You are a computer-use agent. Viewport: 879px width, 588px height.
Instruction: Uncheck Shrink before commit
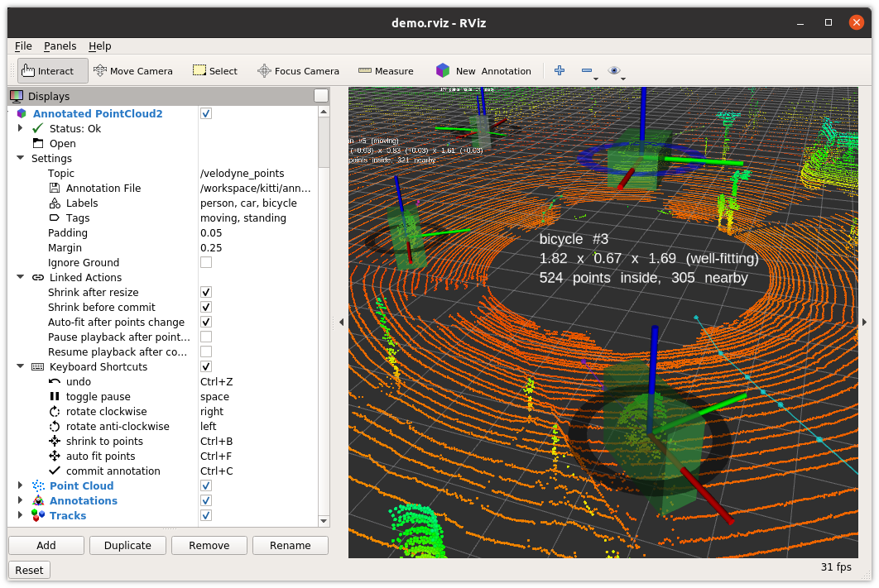206,308
